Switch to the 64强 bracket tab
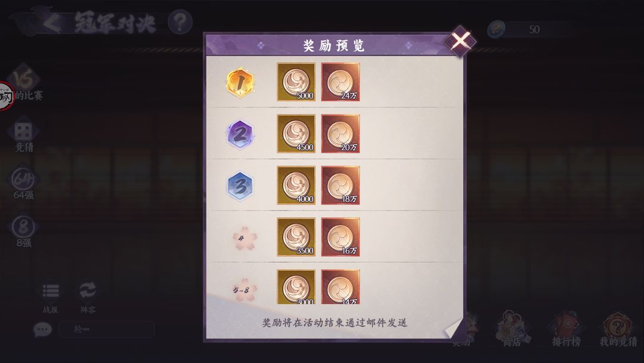 (23, 184)
